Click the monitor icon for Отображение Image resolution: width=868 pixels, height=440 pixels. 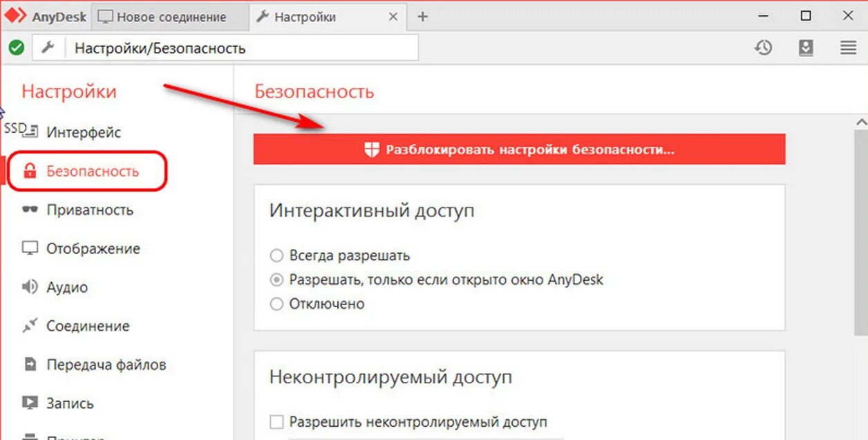30,248
